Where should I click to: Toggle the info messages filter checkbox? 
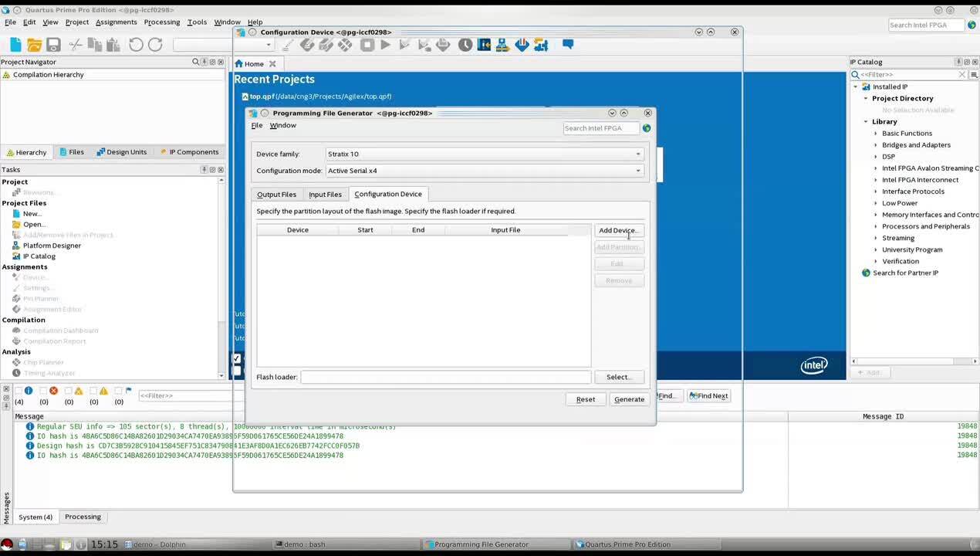tap(19, 391)
